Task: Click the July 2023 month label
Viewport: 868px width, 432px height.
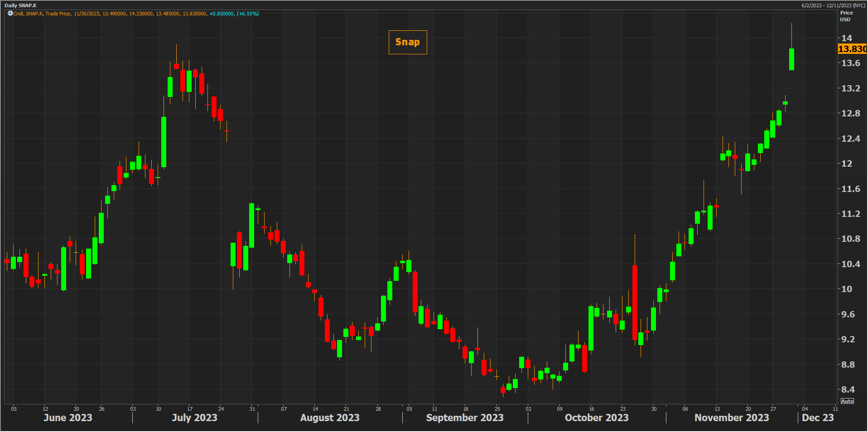Action: tap(194, 418)
